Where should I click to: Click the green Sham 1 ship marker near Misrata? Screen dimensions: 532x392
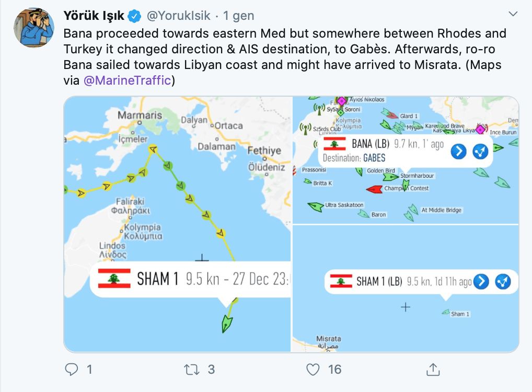[446, 312]
